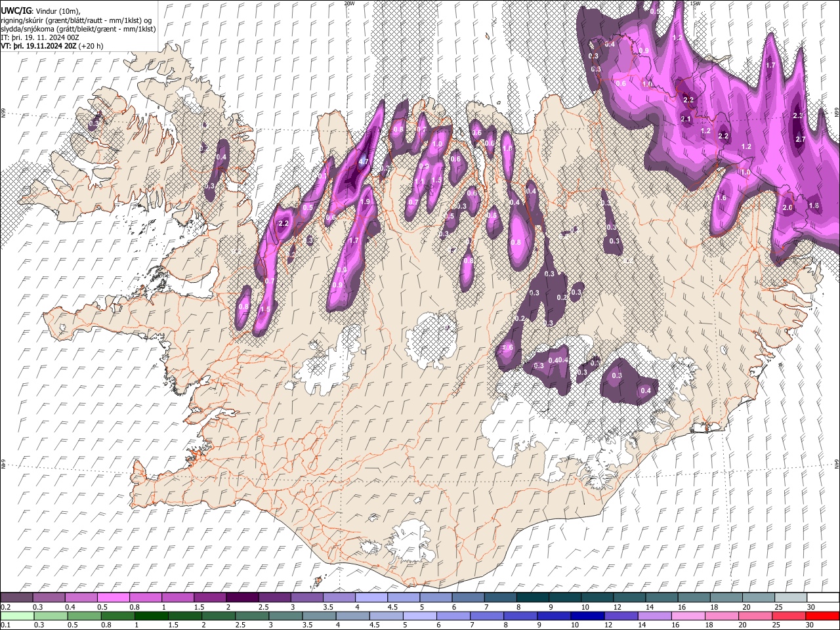The width and height of the screenshot is (840, 630).
Task: Select top legend swatch between 0.2 and 0.3
Action: tap(17, 597)
